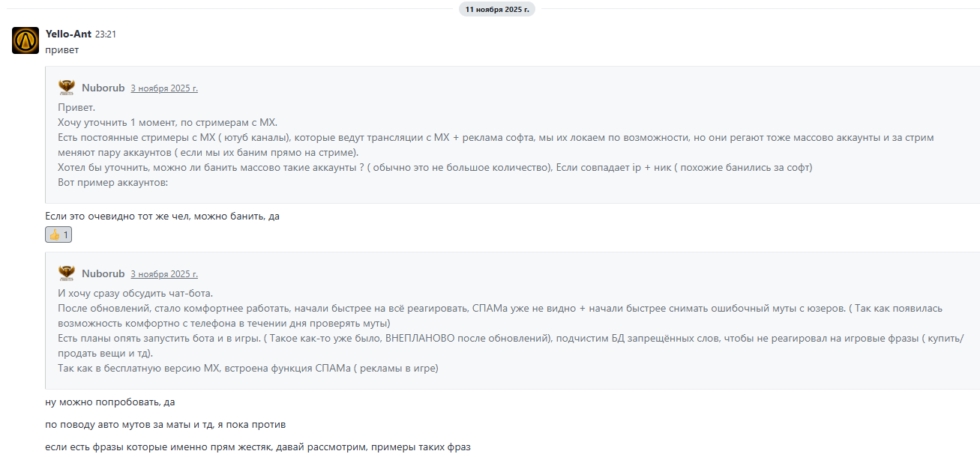
Task: Click the message 'ну можно попробовать, да'
Action: click(x=109, y=402)
